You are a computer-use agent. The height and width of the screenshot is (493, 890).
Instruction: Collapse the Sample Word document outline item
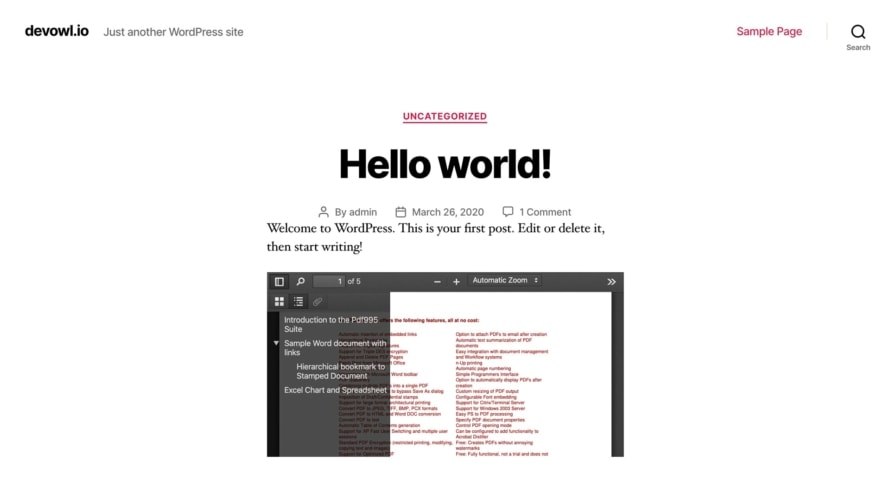coord(276,343)
